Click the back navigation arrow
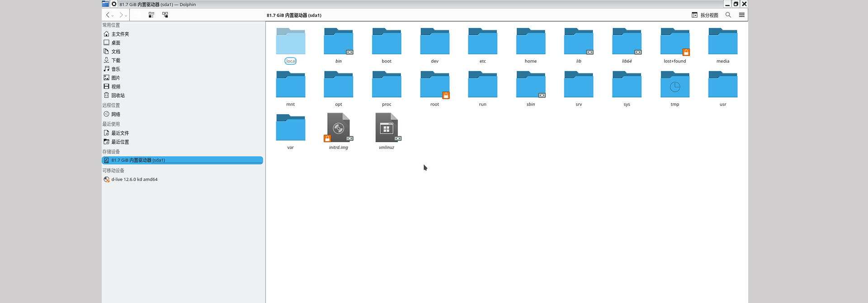 click(x=108, y=15)
